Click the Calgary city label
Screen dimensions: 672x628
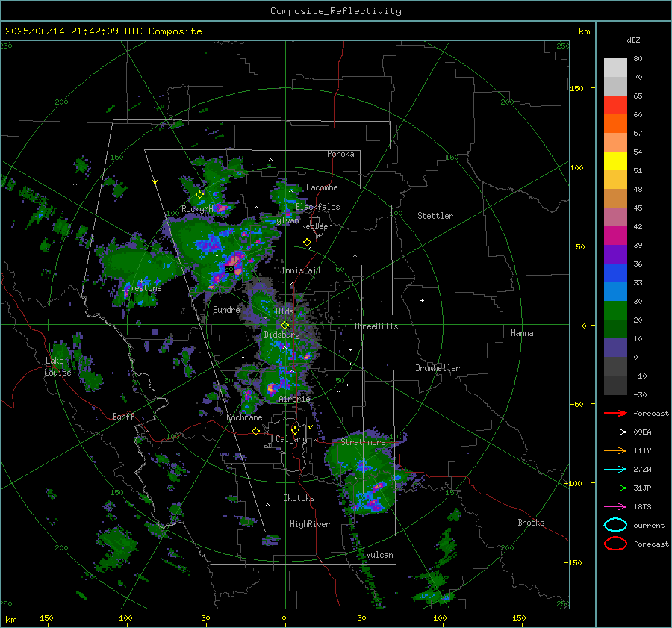point(291,439)
